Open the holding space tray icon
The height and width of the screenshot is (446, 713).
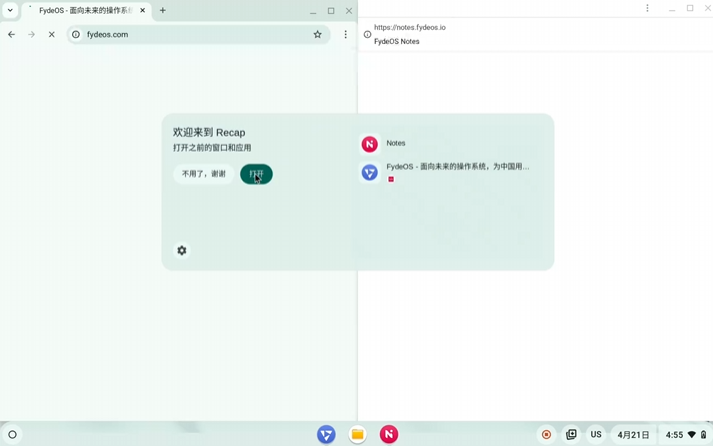pos(571,435)
